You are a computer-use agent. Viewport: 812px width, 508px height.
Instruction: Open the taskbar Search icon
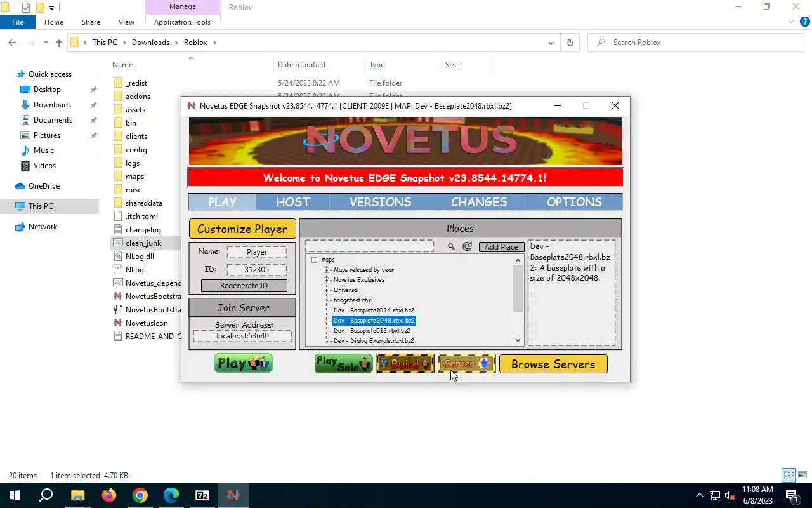click(x=46, y=495)
